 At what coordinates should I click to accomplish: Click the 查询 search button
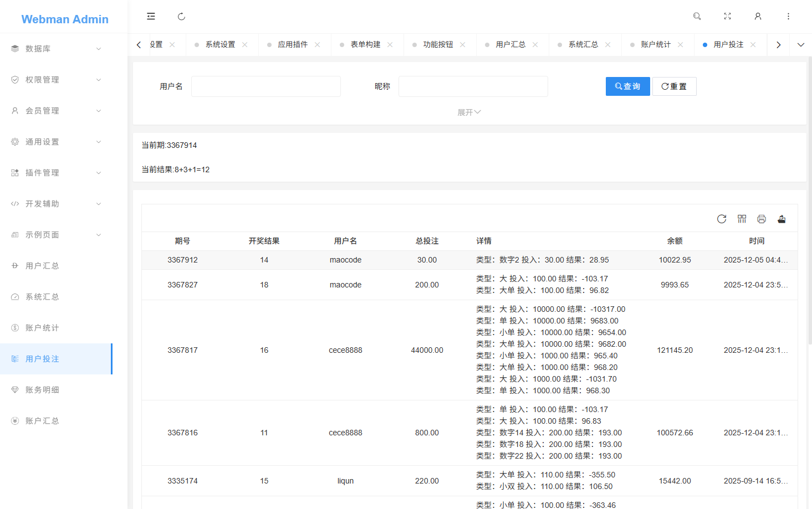627,86
